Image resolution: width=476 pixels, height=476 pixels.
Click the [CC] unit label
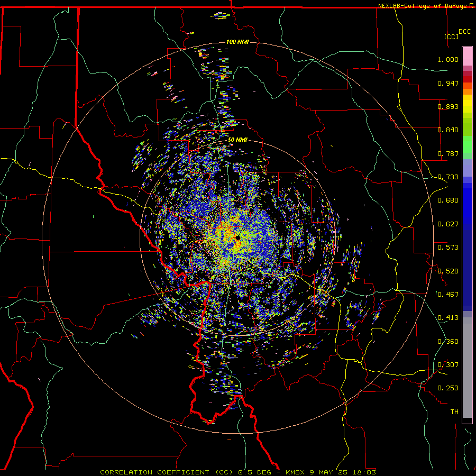(451, 36)
